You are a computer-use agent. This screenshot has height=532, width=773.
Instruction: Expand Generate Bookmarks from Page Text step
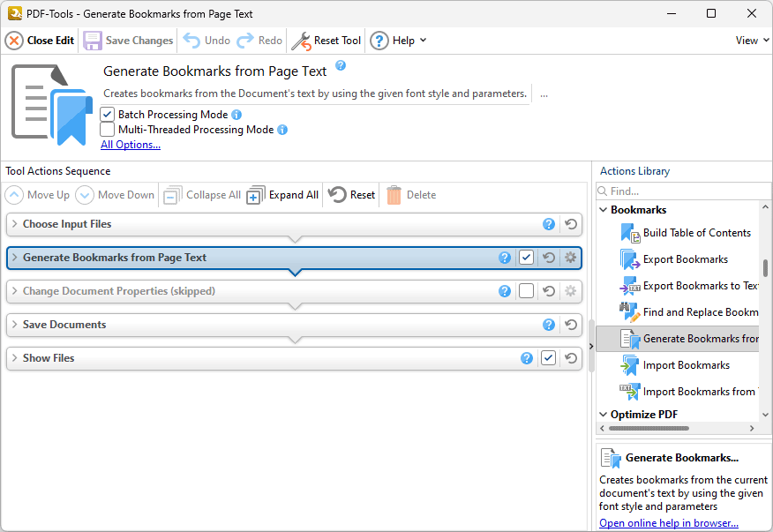click(14, 258)
